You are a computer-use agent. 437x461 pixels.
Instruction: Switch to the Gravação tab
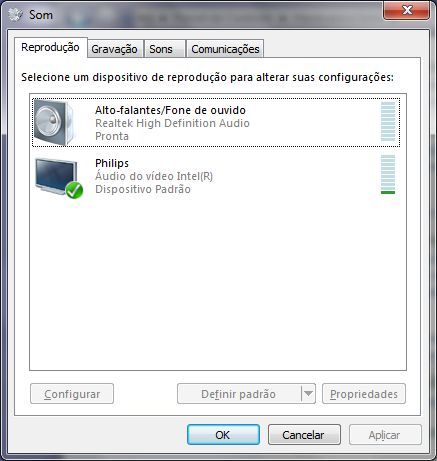pos(114,49)
